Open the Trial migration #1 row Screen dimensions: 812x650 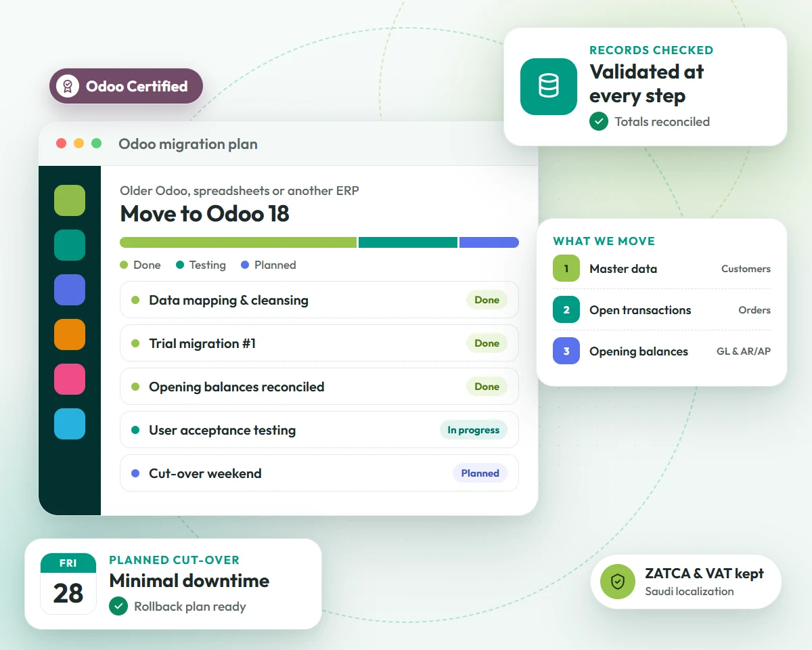point(319,343)
